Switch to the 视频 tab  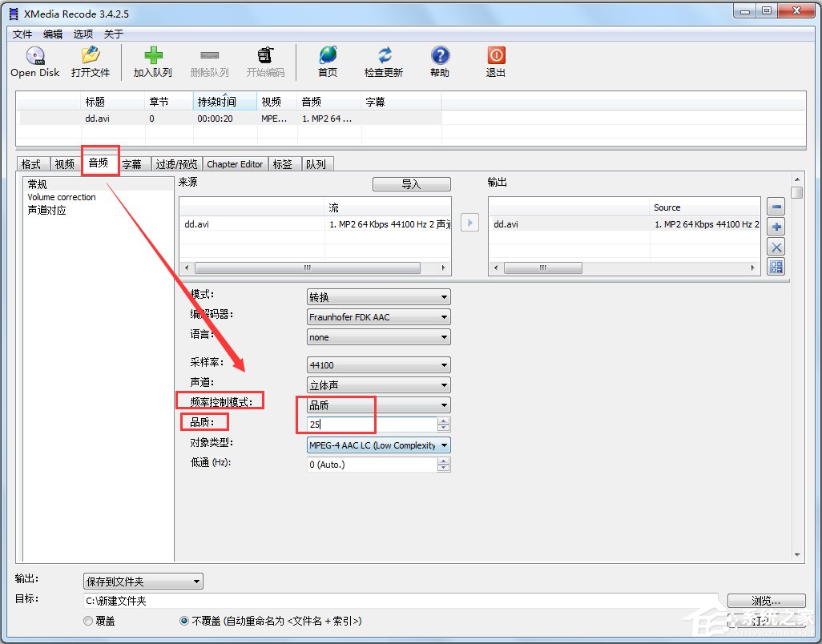coord(64,163)
